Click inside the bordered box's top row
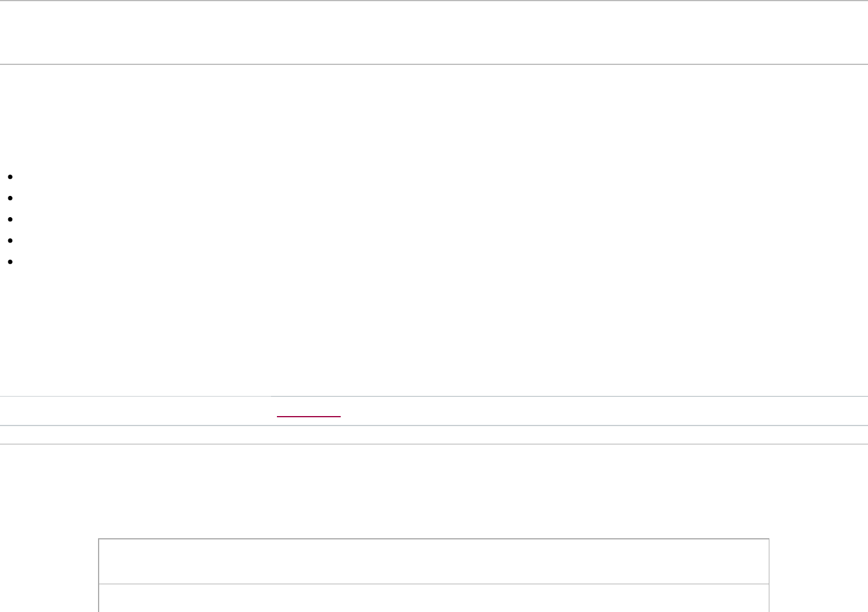868x612 pixels. click(433, 561)
